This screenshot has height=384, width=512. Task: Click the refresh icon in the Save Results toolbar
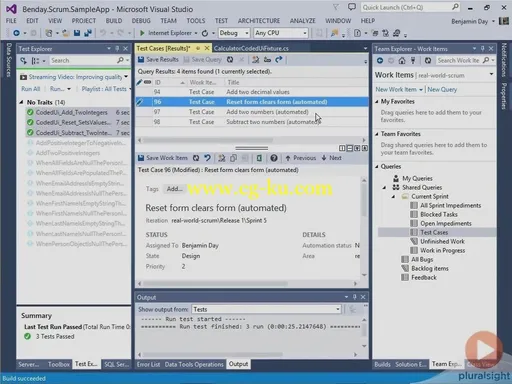point(230,60)
